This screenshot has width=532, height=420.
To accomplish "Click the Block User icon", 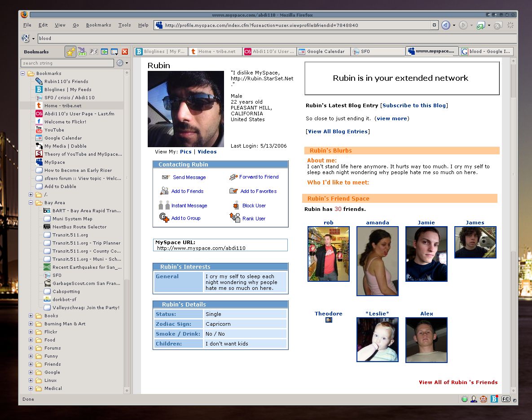I will 236,206.
